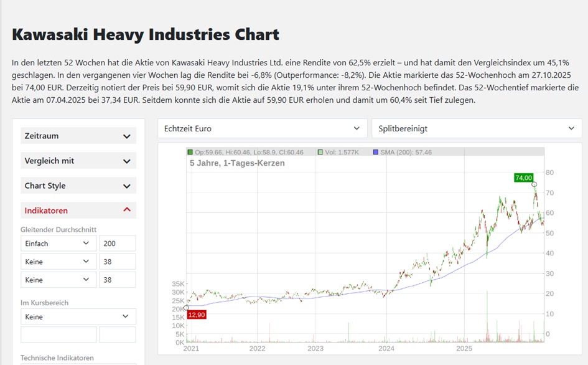Screen dimensions: 588x365
Task: Click the circle marker at the chart low
Action: tap(187, 308)
